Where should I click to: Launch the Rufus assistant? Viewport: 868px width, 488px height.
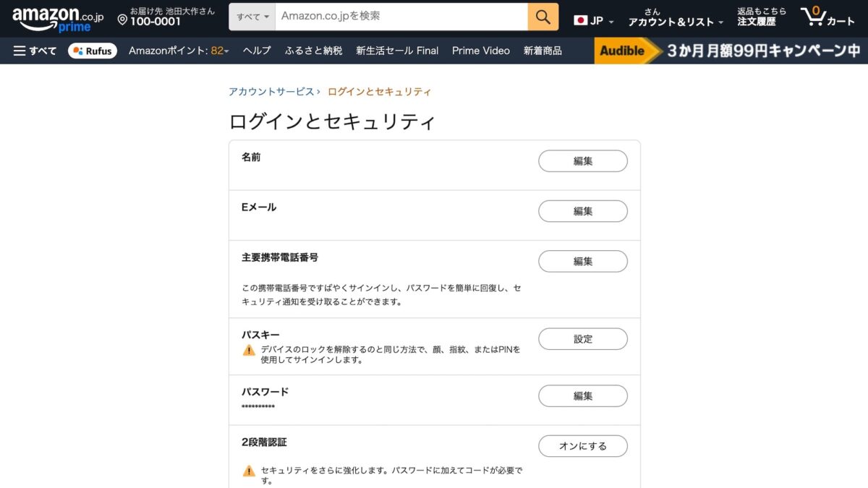coord(93,51)
